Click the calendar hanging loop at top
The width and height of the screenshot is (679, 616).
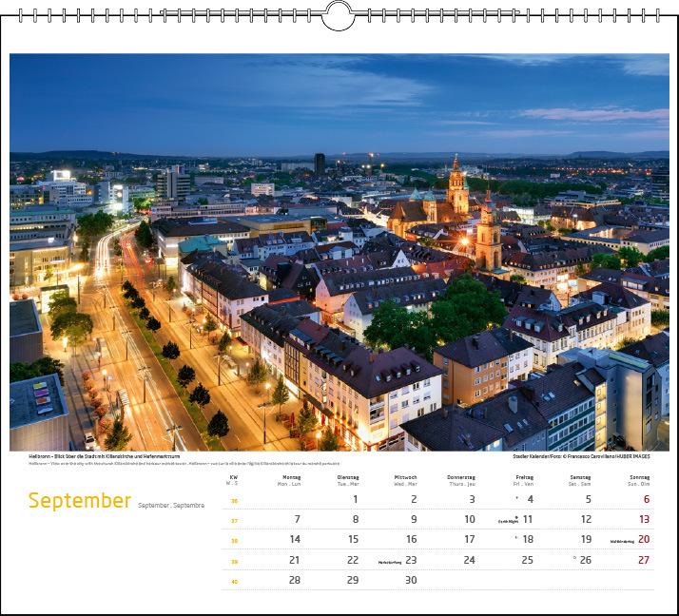click(x=339, y=15)
